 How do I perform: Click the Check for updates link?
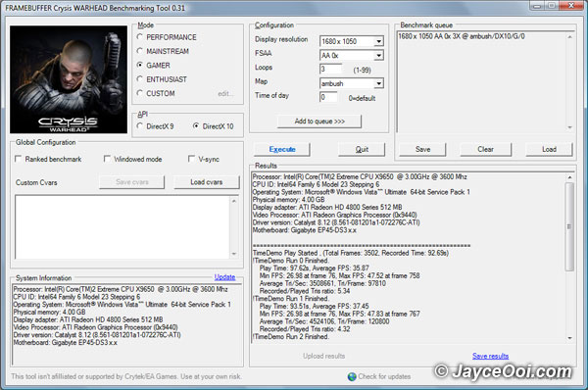pyautogui.click(x=384, y=376)
